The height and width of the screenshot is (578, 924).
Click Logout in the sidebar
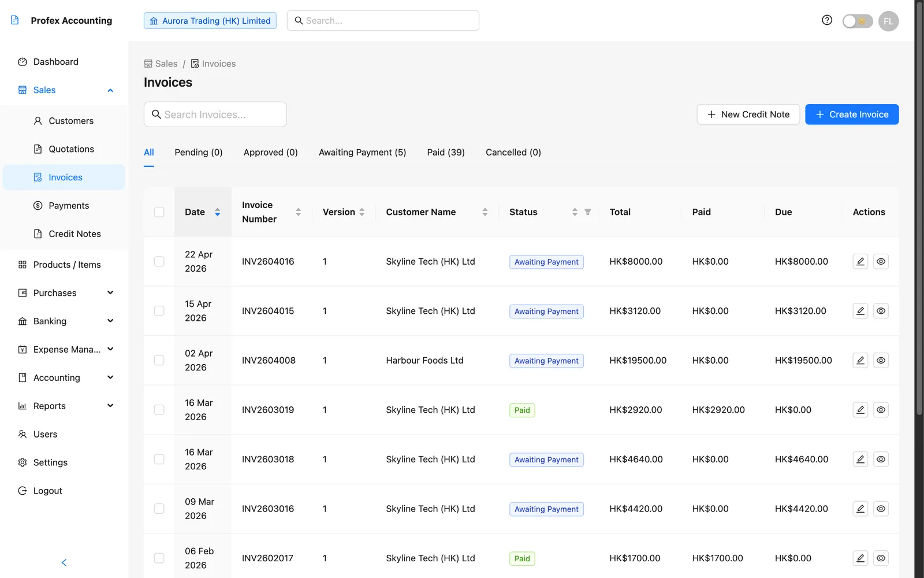[64, 491]
